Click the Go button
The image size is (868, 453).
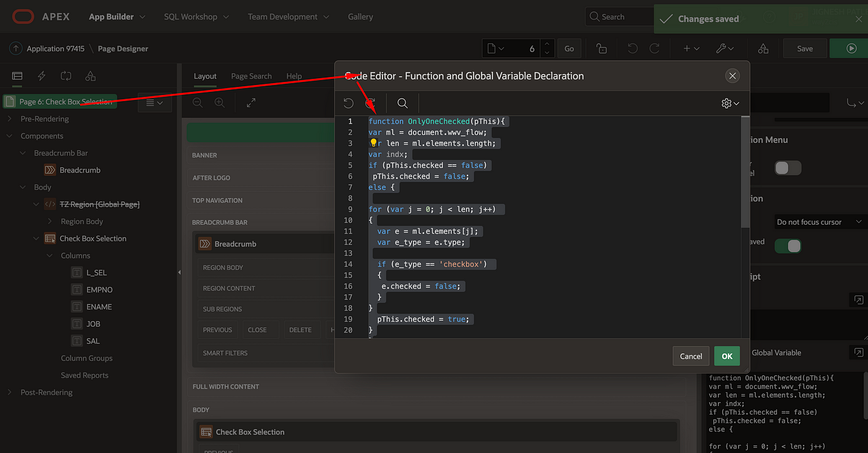coord(569,48)
